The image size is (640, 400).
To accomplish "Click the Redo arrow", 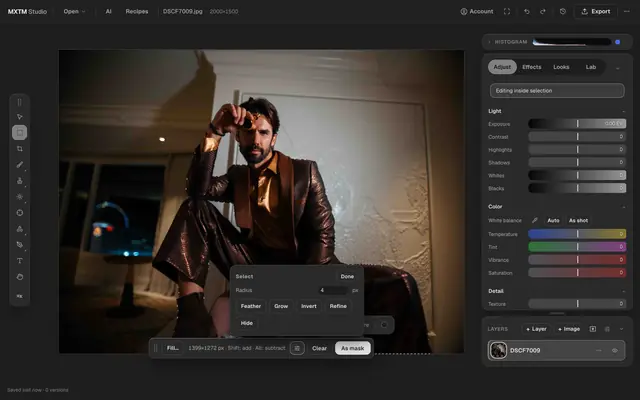I will click(x=543, y=11).
